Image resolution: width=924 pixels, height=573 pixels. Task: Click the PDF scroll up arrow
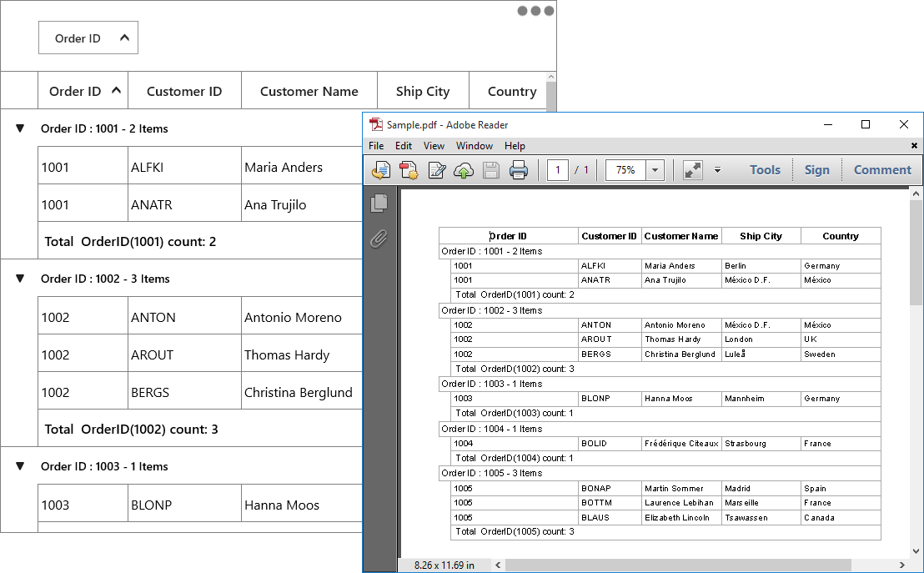(x=916, y=194)
